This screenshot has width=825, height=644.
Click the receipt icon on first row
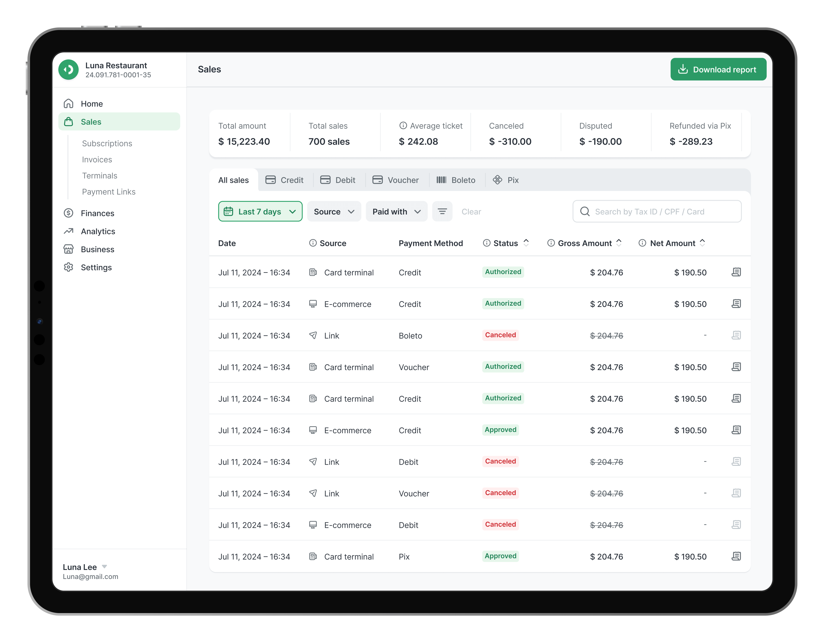point(736,272)
